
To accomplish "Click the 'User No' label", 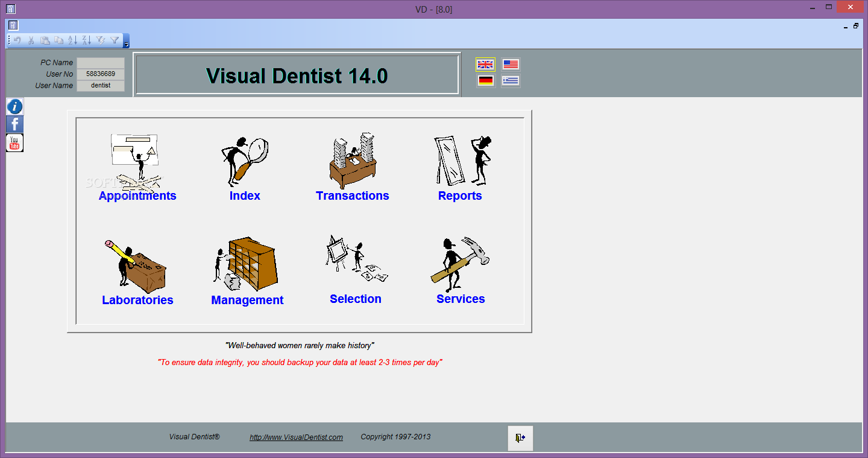I will click(60, 74).
